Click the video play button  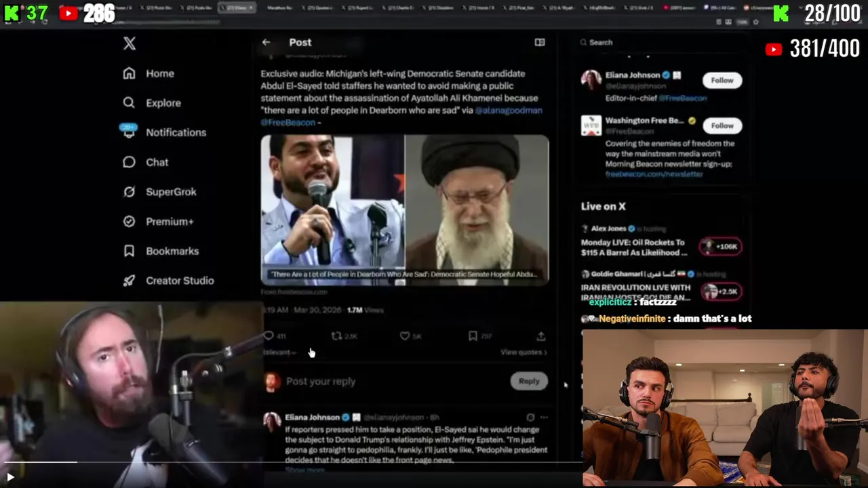(x=10, y=477)
